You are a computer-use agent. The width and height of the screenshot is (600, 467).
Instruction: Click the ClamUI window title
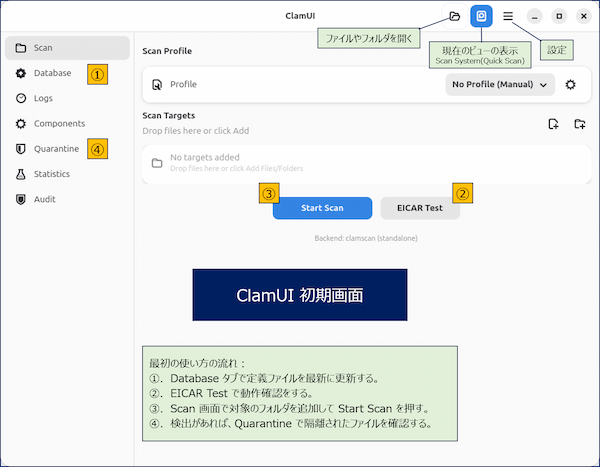[x=300, y=16]
